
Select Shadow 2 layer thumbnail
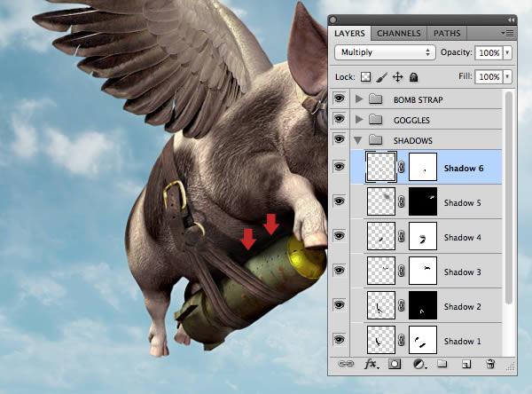click(x=381, y=305)
